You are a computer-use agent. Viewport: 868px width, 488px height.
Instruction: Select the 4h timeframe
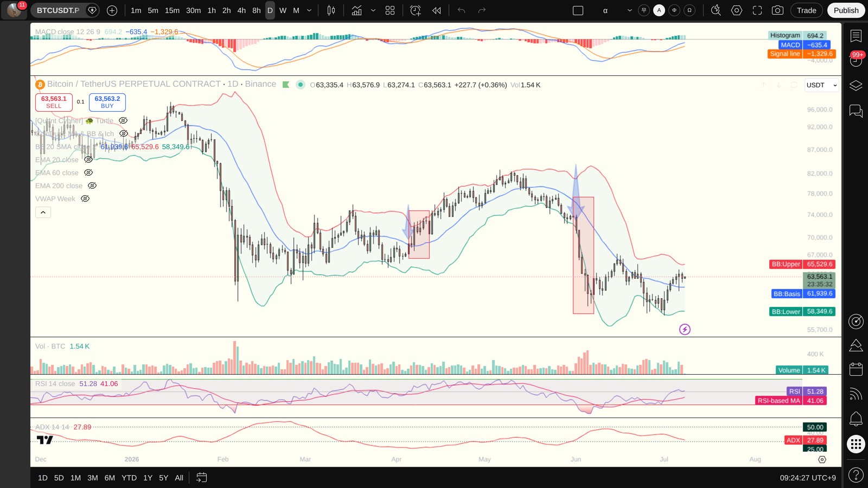[241, 10]
